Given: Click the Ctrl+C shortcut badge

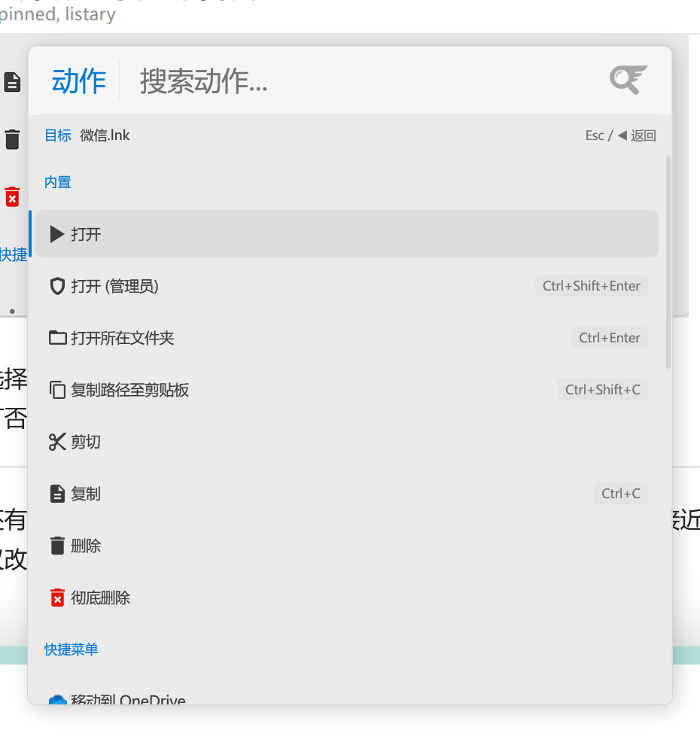Looking at the screenshot, I should 620,493.
